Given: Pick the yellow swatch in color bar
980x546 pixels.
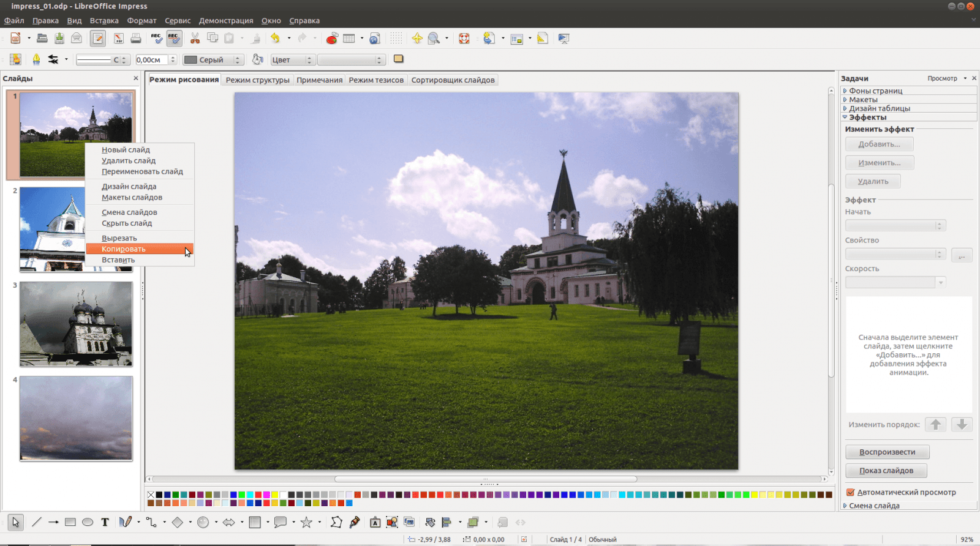Looking at the screenshot, I should 275,495.
